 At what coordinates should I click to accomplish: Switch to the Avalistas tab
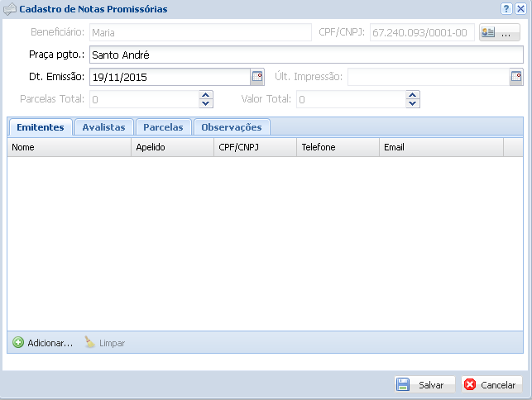coord(103,127)
